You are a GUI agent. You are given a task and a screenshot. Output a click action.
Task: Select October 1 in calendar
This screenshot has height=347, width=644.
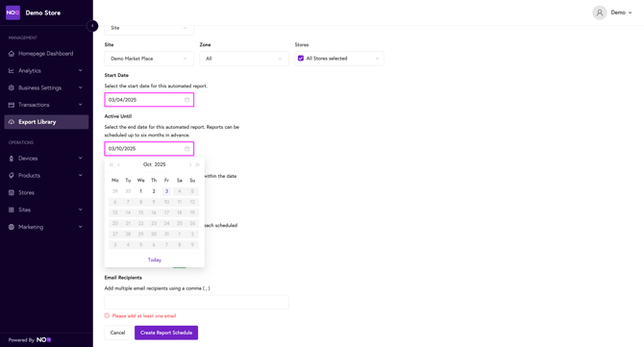click(x=141, y=191)
